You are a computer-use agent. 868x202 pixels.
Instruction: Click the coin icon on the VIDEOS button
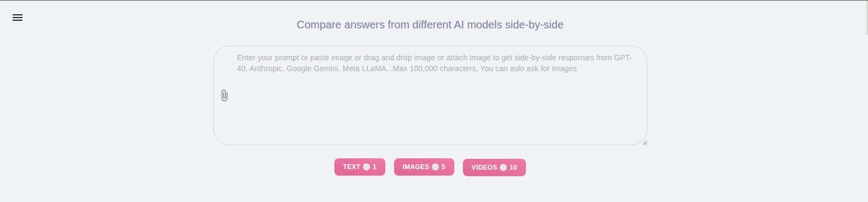(503, 167)
